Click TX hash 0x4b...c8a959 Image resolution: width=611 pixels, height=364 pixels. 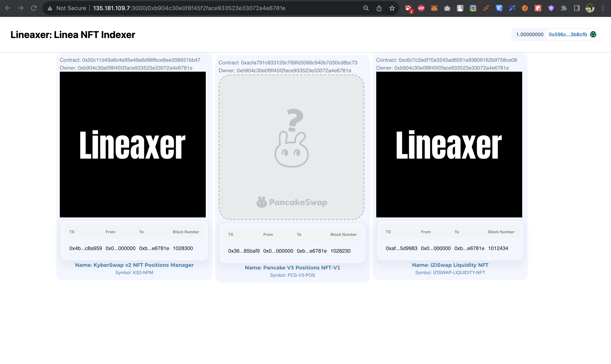coord(86,248)
